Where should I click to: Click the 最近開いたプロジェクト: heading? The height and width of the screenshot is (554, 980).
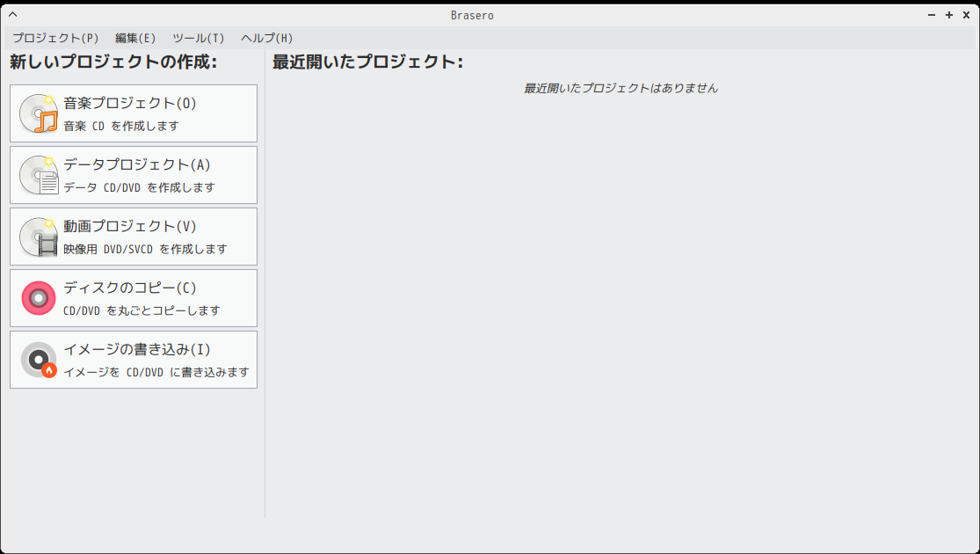coord(368,62)
